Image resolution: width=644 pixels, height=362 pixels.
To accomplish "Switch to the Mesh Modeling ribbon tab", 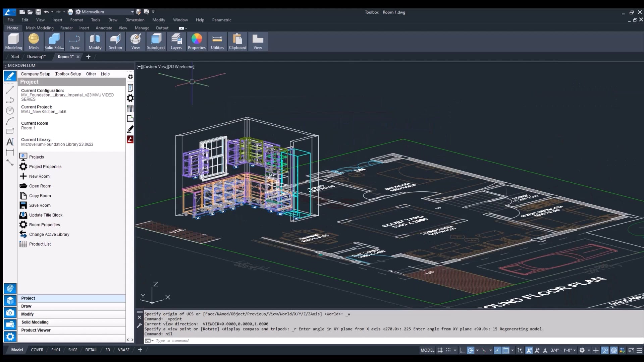I will 40,28.
